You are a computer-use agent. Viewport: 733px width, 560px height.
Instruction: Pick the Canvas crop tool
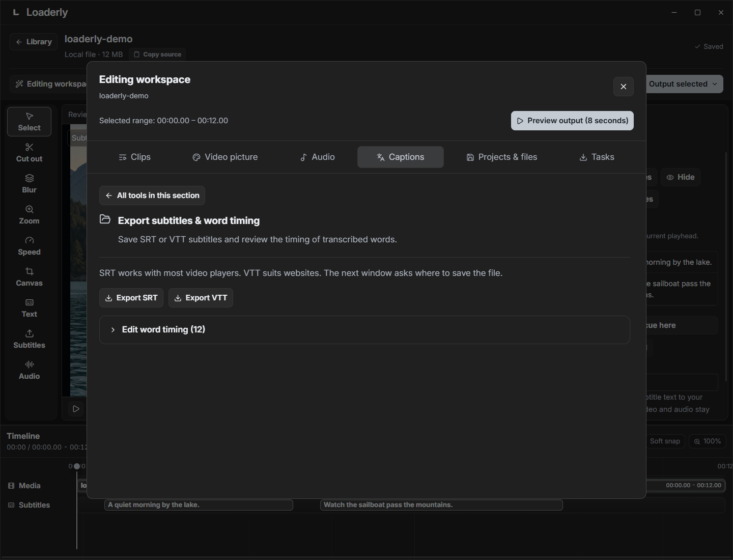[29, 277]
